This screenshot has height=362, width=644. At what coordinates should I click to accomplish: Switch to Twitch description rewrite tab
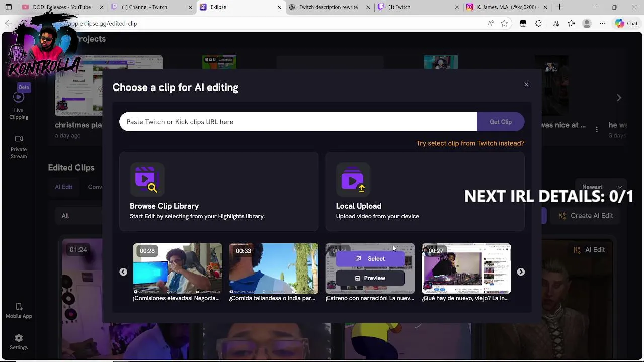[x=329, y=7]
